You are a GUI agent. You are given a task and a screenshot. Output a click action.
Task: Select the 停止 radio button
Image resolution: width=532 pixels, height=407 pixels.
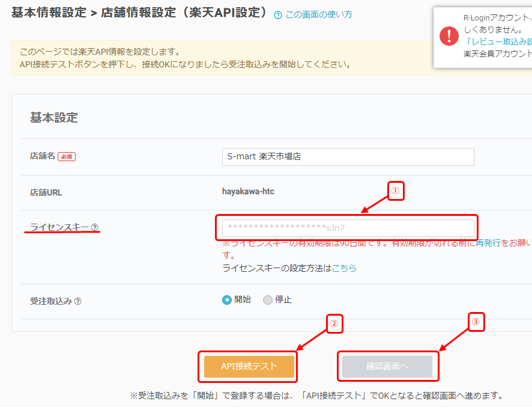[x=268, y=300]
